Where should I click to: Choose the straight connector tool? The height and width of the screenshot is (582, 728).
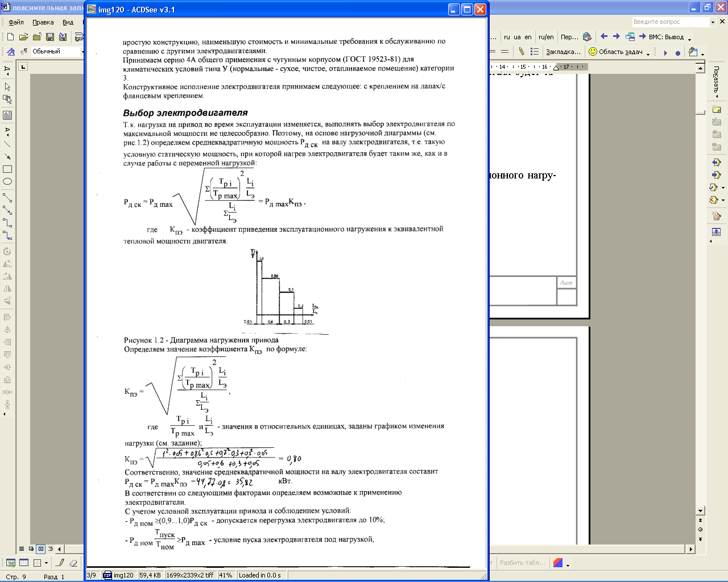click(7, 198)
